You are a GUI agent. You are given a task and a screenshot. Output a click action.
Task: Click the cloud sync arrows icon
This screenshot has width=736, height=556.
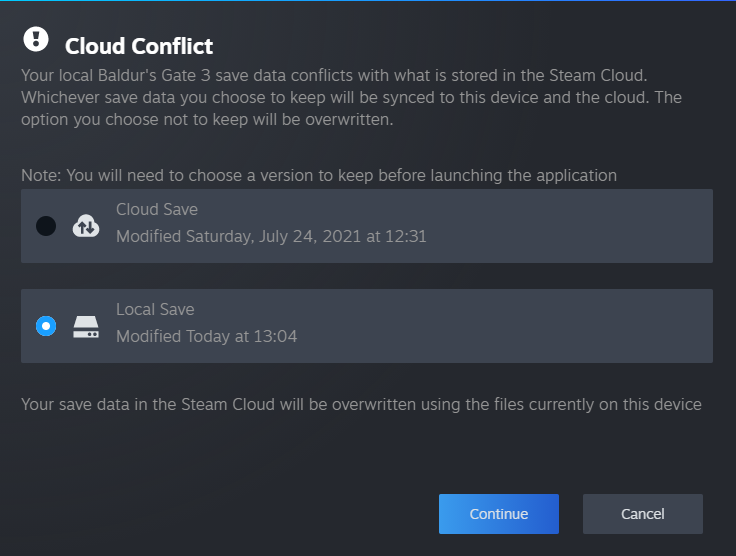coord(86,226)
